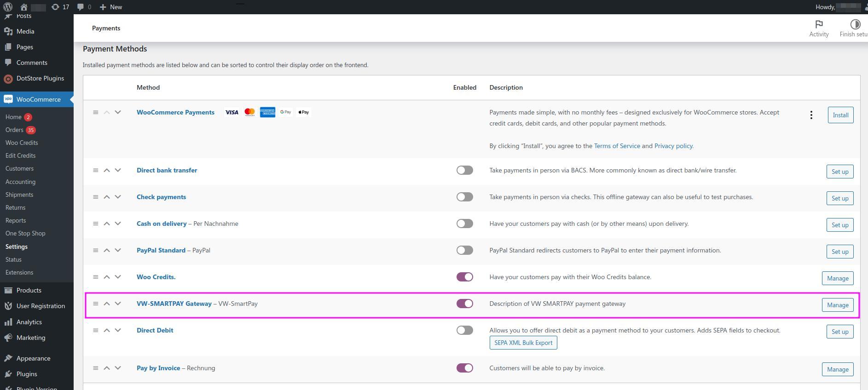Move VW-SMARTPAY Gateway down

pyautogui.click(x=118, y=304)
